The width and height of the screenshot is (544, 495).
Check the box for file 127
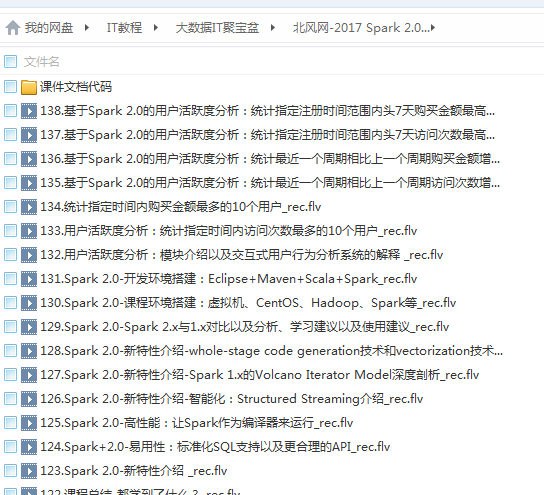tap(10, 375)
